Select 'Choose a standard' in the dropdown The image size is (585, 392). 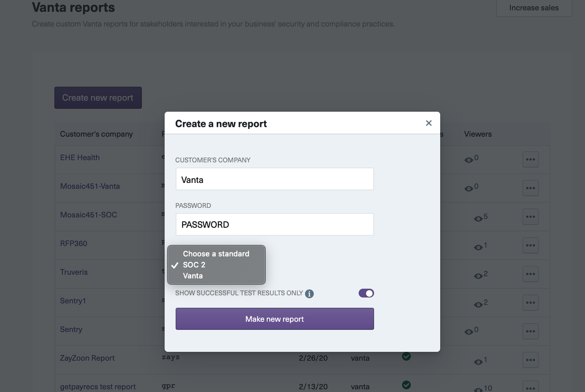click(x=216, y=254)
